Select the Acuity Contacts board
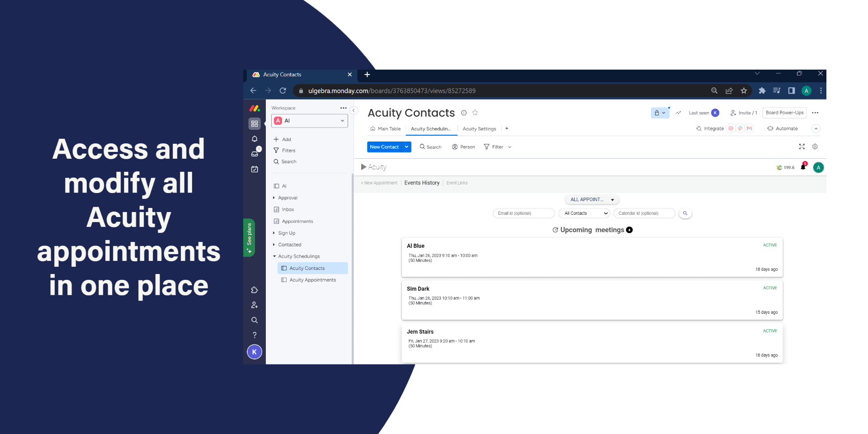 (312, 268)
